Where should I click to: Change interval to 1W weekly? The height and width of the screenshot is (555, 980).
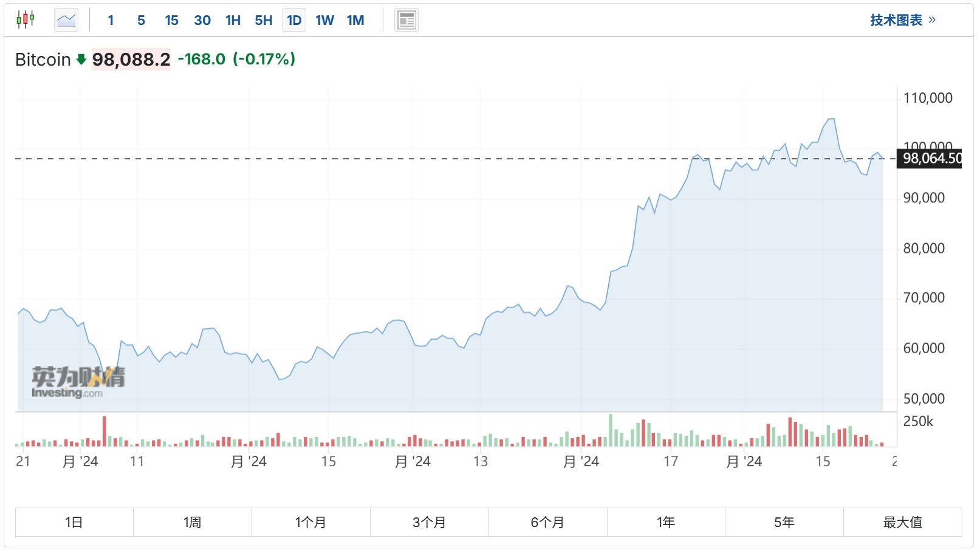pos(324,20)
